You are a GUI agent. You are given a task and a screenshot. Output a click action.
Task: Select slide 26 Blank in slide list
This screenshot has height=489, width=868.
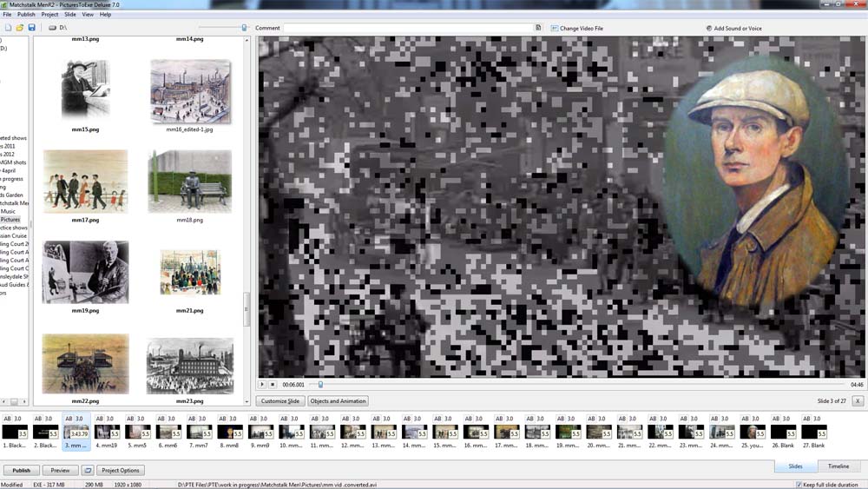pyautogui.click(x=783, y=433)
